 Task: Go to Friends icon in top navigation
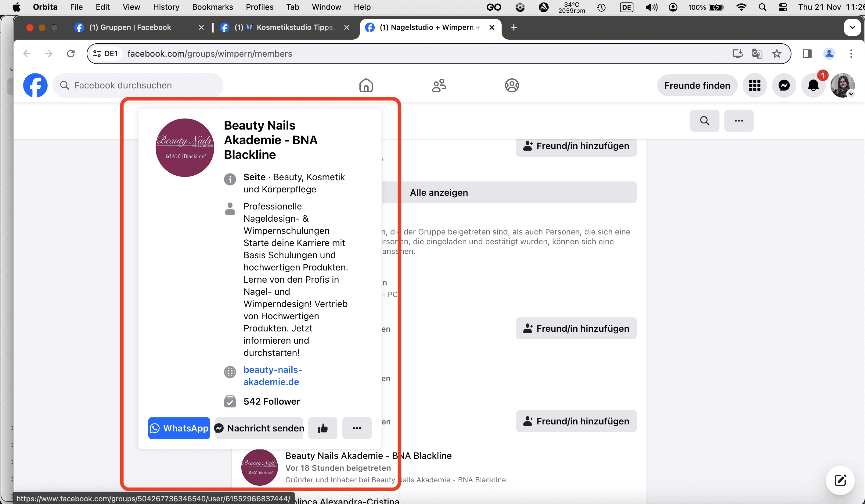(439, 85)
